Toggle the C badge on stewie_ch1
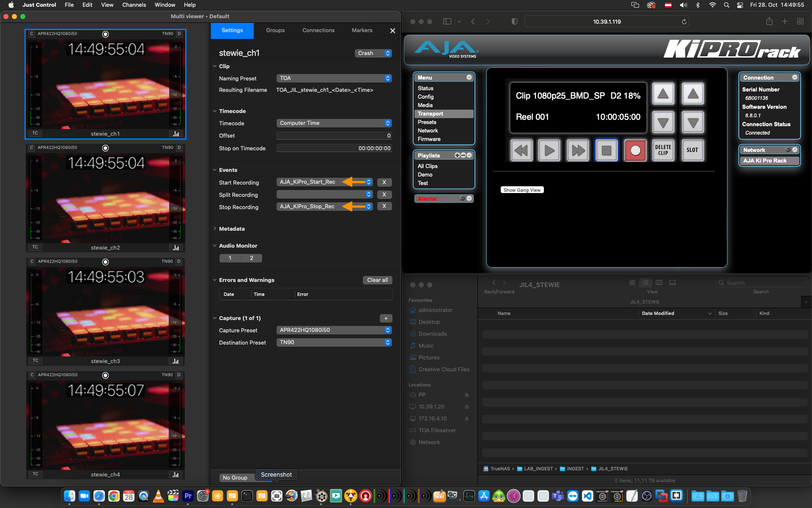The image size is (812, 508). coord(32,33)
